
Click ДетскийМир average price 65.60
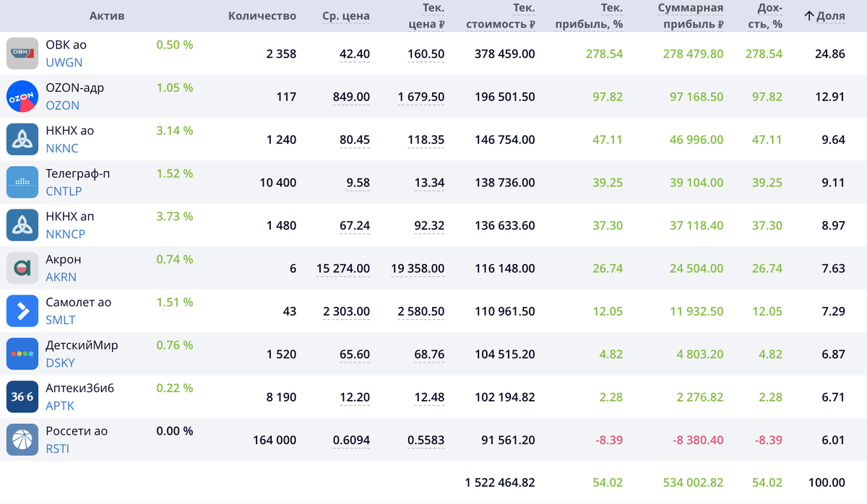click(x=355, y=355)
